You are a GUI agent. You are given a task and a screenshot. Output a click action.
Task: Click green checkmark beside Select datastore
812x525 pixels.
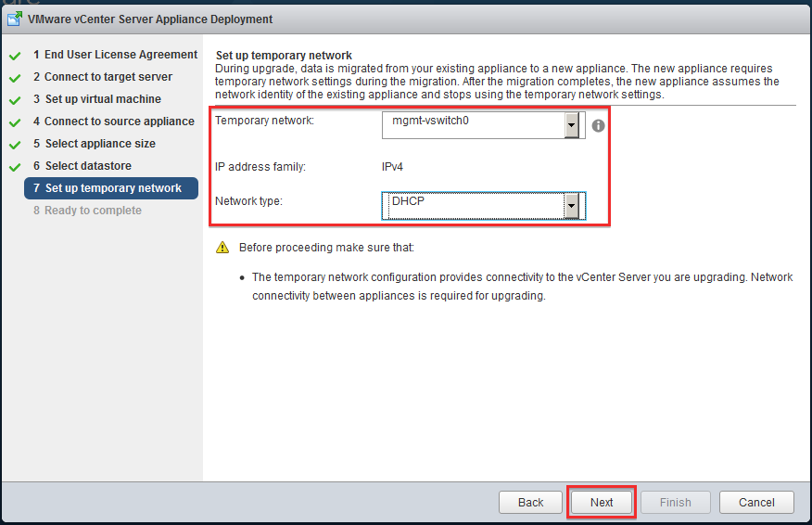15,167
